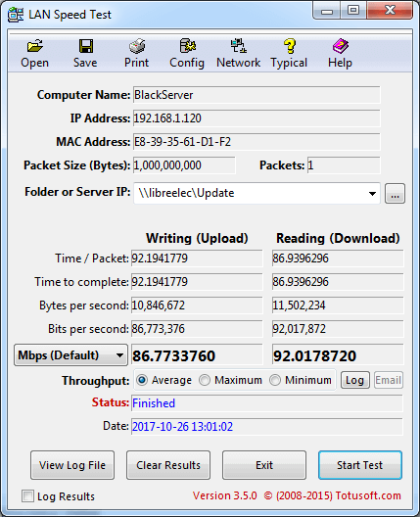Click the download Mbps result 92.0178720

(338, 354)
